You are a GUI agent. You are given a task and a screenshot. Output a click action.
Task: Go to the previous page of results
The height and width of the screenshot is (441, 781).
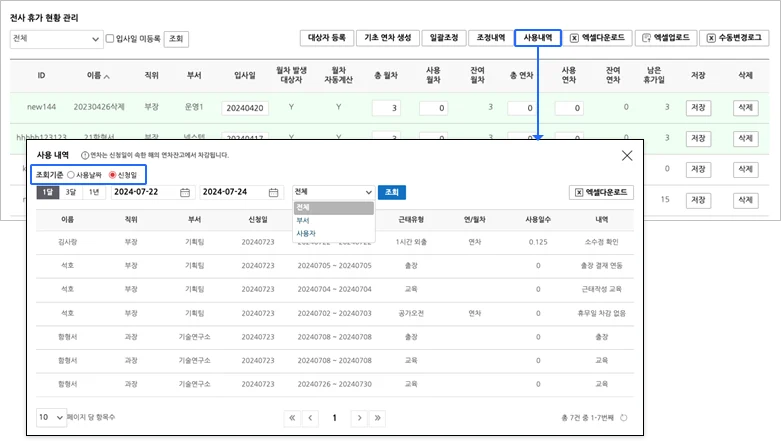[311, 418]
